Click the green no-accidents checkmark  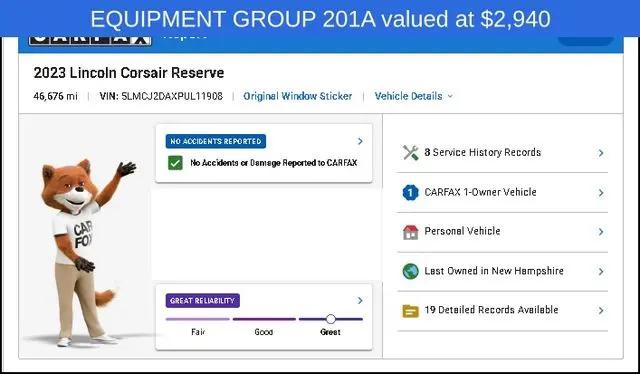175,163
